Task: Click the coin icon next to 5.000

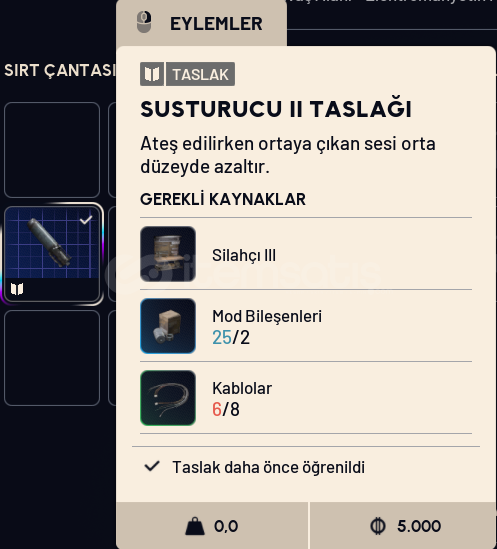Action: click(378, 526)
